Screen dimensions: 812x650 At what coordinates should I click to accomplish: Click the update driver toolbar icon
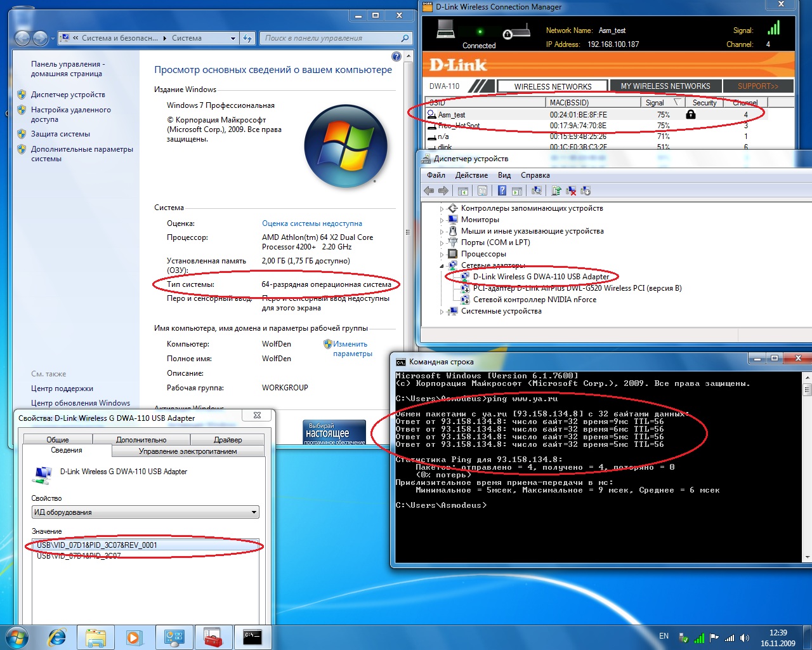(x=556, y=190)
